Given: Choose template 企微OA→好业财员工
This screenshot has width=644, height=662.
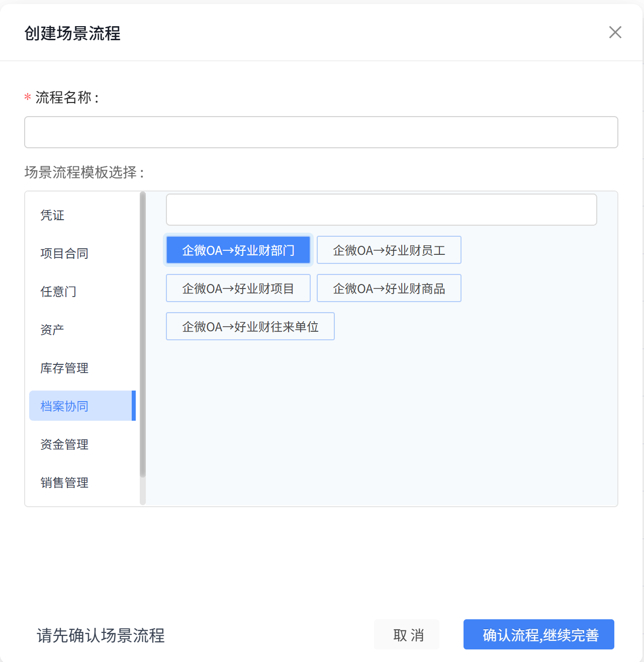Looking at the screenshot, I should (389, 250).
